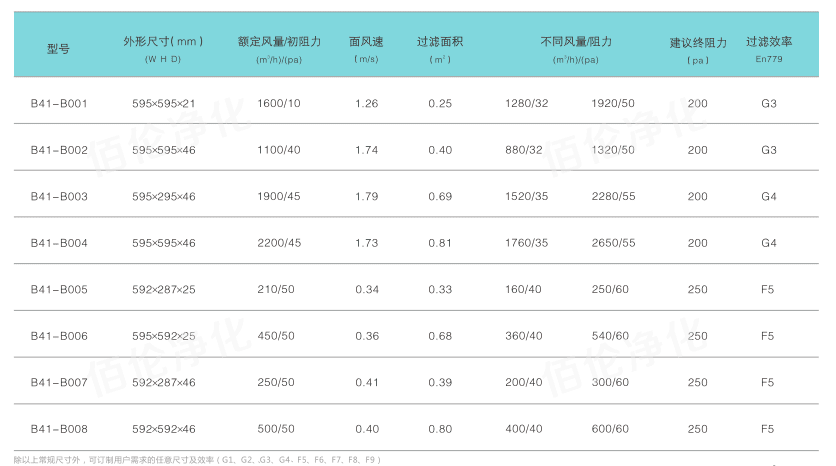This screenshot has width=836, height=466.
Task: Select value 1920/50
Action: (613, 103)
